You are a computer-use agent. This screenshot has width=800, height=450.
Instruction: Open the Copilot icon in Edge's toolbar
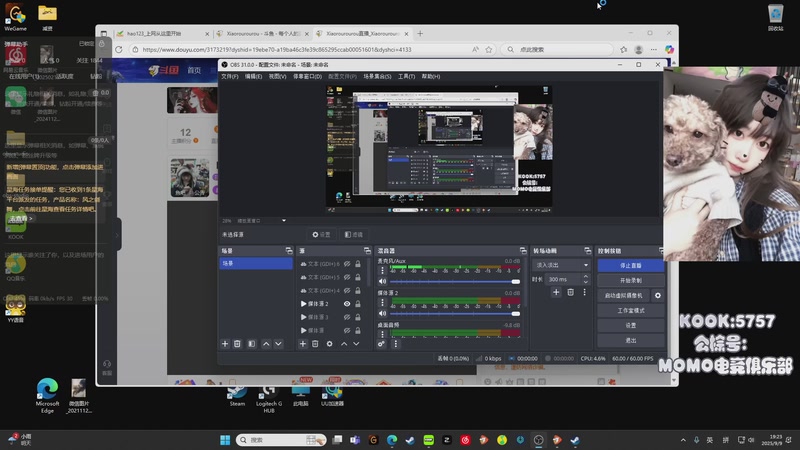point(669,49)
